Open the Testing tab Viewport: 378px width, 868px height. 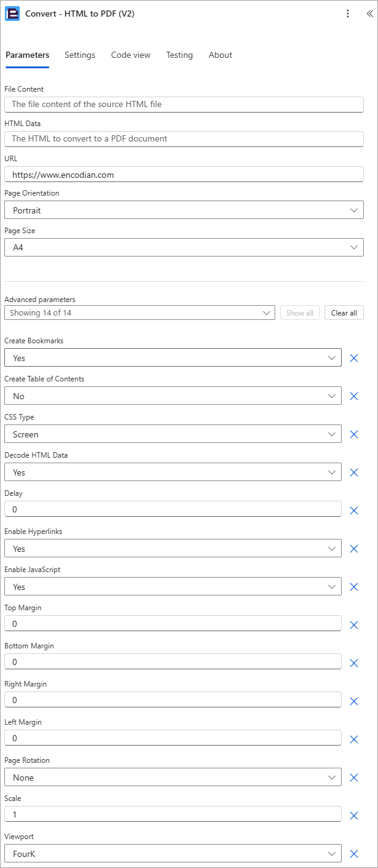click(x=179, y=55)
